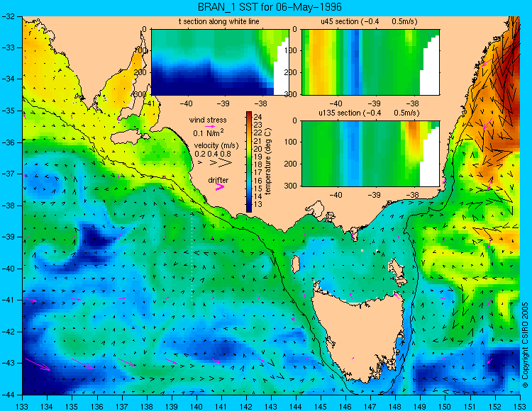The image size is (532, 411).
Task: Click the title "BRAN_1 SST for 06-May-1996"
Action: click(x=270, y=7)
